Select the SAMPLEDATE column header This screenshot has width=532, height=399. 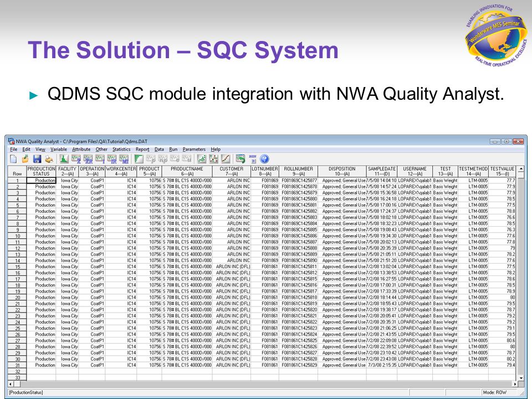point(382,171)
